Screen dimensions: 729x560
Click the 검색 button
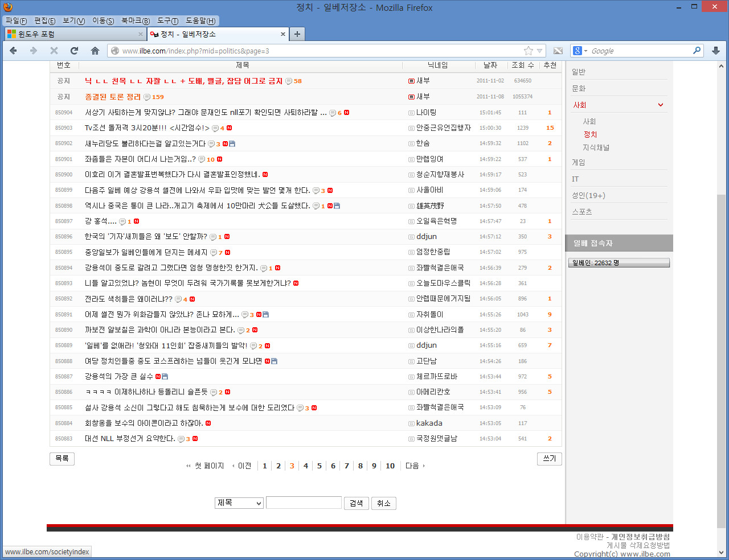(357, 503)
